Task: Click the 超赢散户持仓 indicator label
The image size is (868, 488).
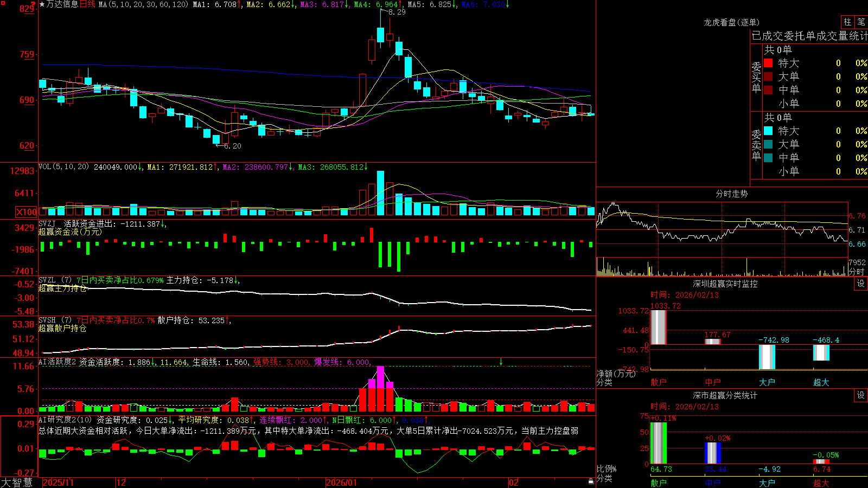Action: coord(62,328)
